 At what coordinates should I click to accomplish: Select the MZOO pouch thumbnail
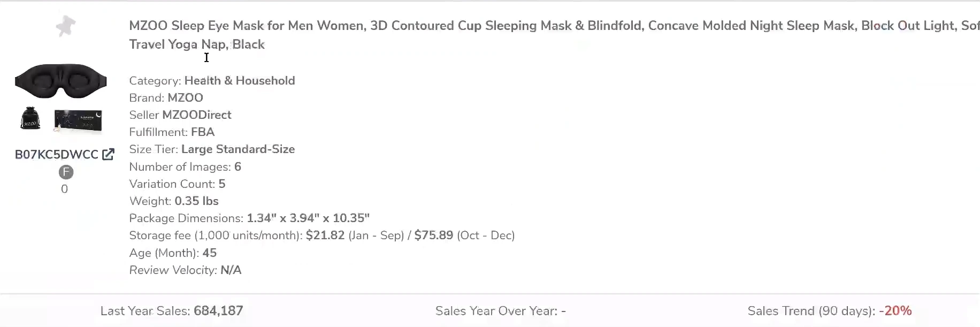(x=30, y=119)
